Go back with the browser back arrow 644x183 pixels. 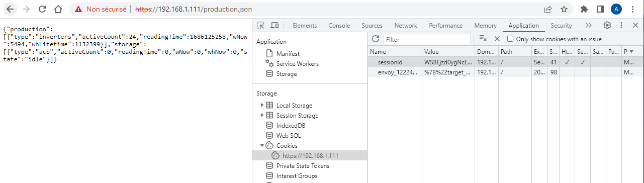pyautogui.click(x=10, y=9)
